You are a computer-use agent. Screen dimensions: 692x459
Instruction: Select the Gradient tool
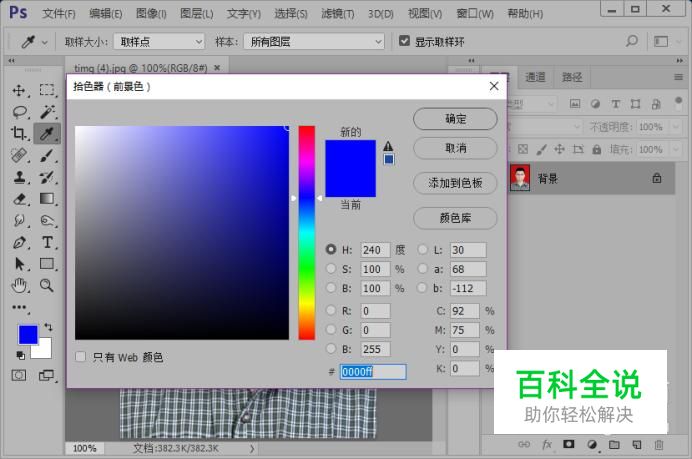47,199
